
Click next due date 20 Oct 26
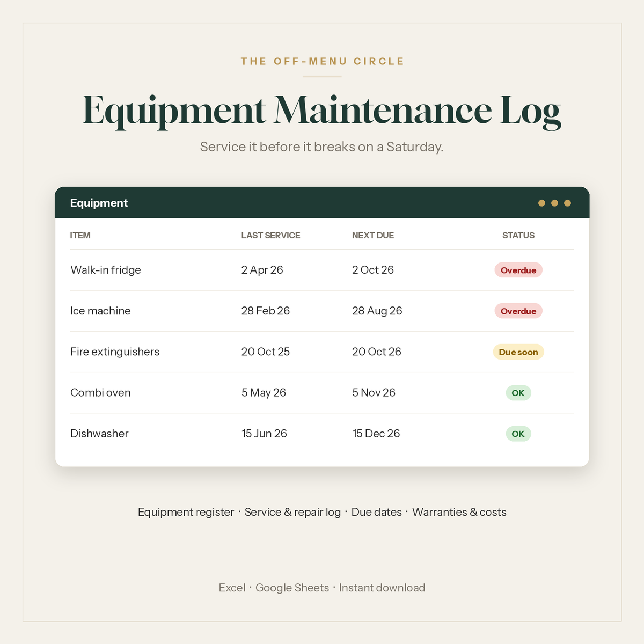pyautogui.click(x=377, y=352)
